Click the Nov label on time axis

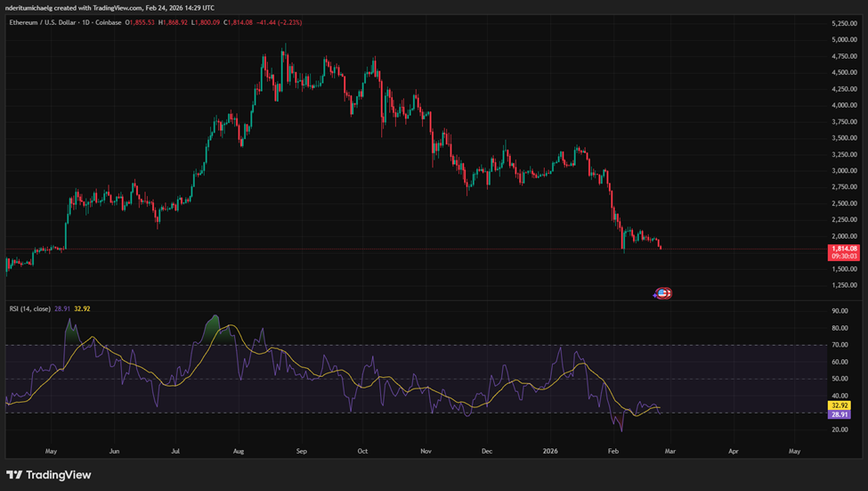[426, 451]
